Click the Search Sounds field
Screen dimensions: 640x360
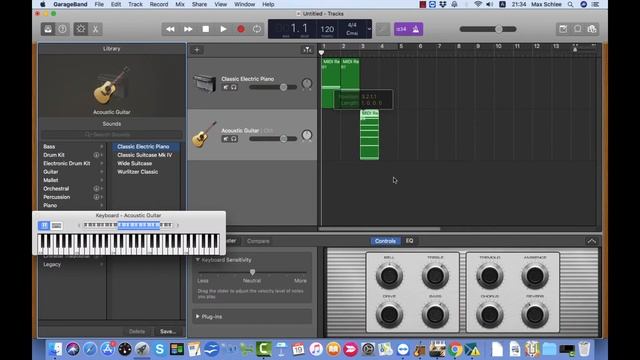coord(111,134)
